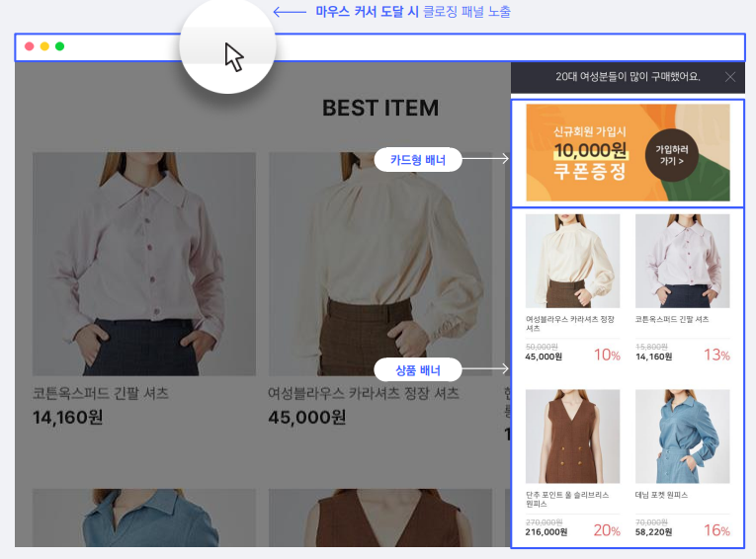Click panel title 코튼옥스퍼드 긴팔 셔츠
Viewport: 756px width, 559px height.
pos(672,319)
